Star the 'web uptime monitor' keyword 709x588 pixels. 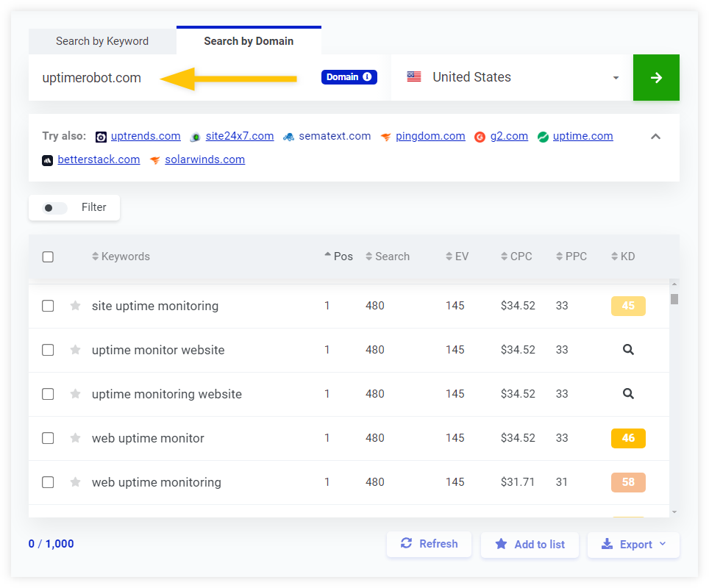coord(75,438)
